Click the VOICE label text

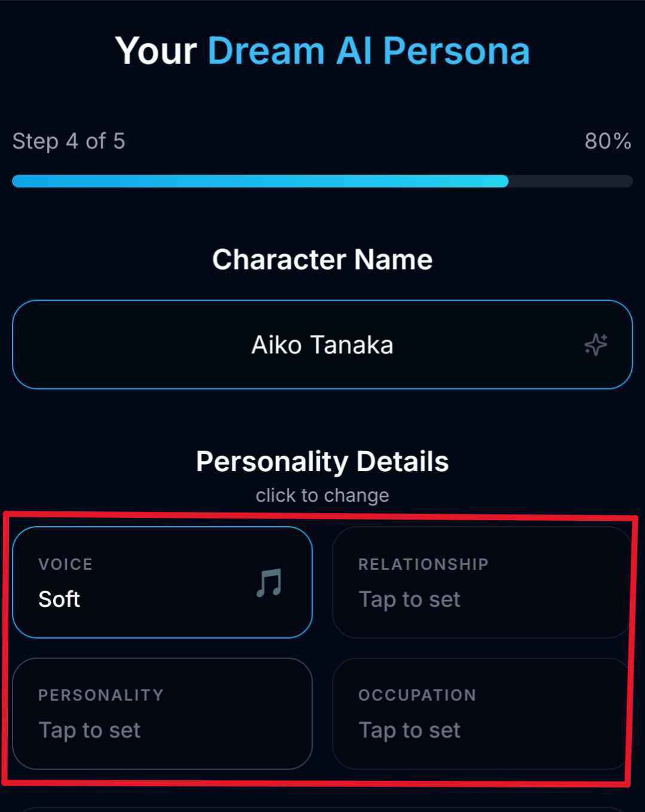click(x=66, y=564)
